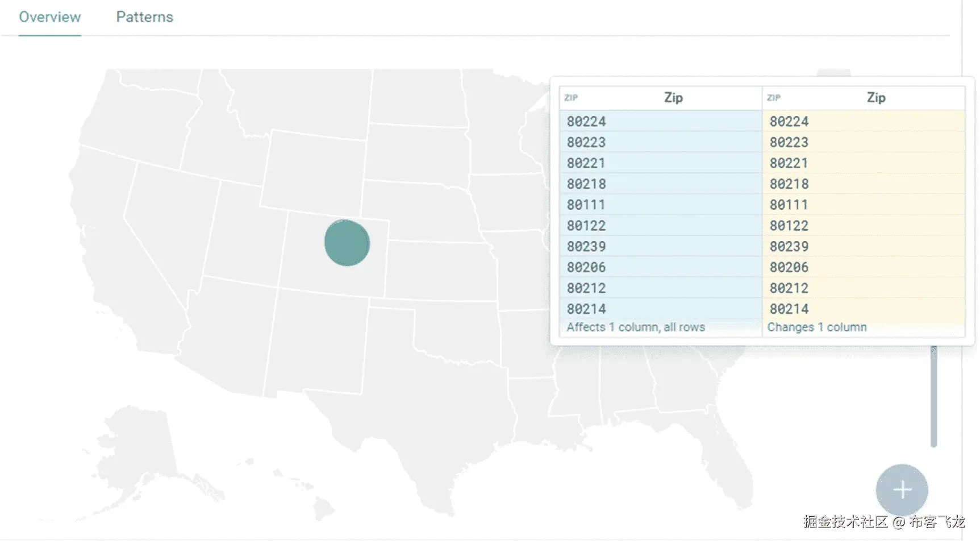This screenshot has width=980, height=544.
Task: Switch to the Overview tab
Action: point(50,17)
